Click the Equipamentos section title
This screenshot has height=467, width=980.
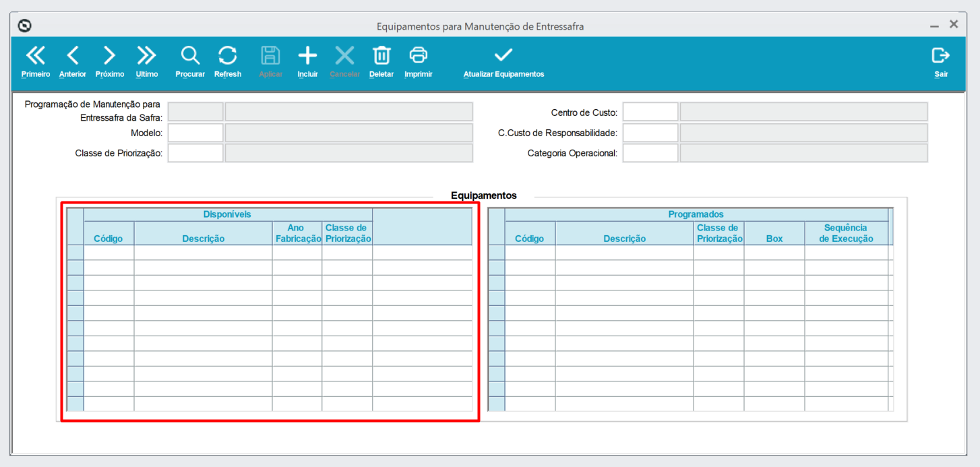coord(484,196)
